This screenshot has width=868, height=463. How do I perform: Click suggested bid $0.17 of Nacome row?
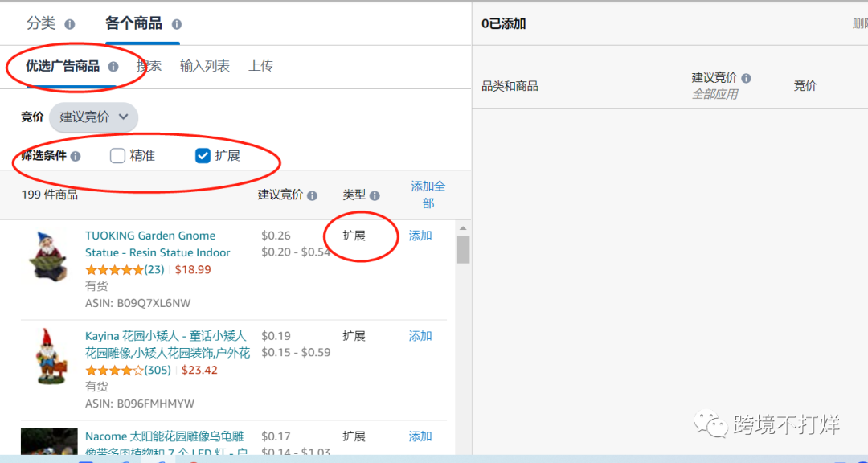[276, 436]
